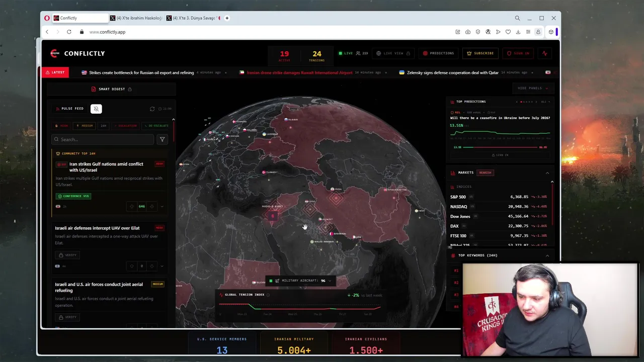Upvote the Israeli air defenses UAV story
Image resolution: width=644 pixels, height=362 pixels.
pyautogui.click(x=132, y=266)
